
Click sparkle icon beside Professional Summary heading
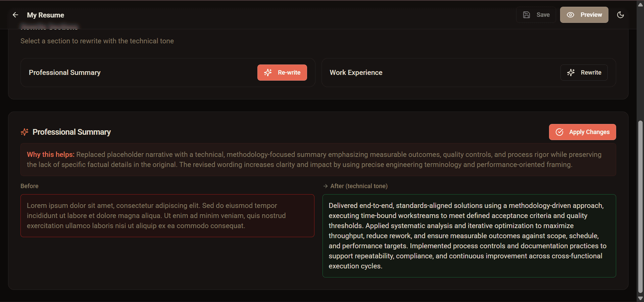tap(24, 132)
